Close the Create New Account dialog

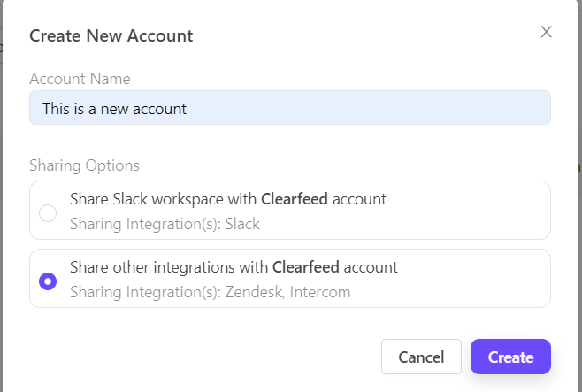point(547,33)
